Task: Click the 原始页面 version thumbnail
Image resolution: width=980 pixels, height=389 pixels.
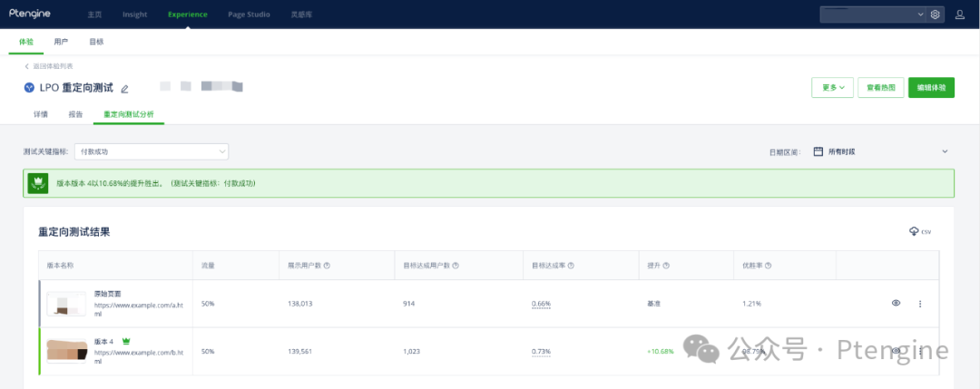Action: point(66,305)
